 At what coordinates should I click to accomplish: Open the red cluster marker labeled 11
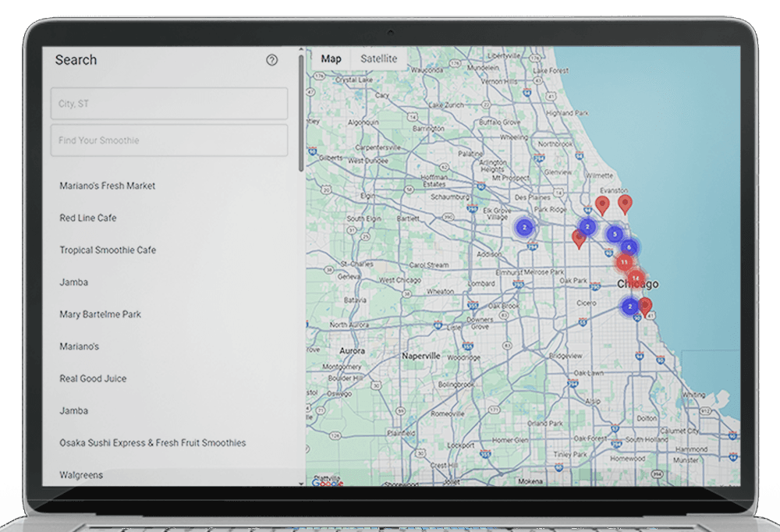[x=624, y=262]
